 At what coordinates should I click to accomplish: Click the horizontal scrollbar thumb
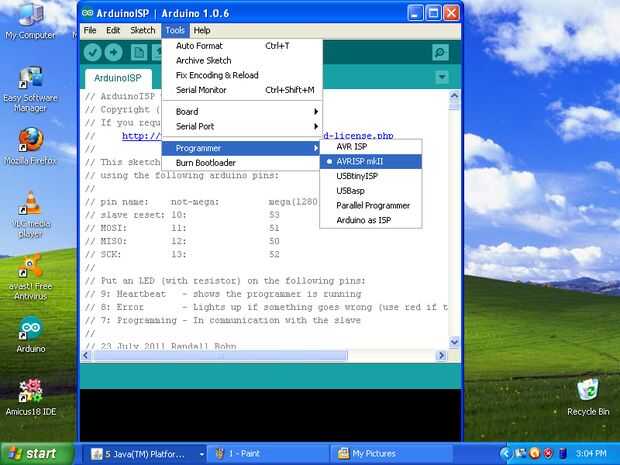point(219,355)
